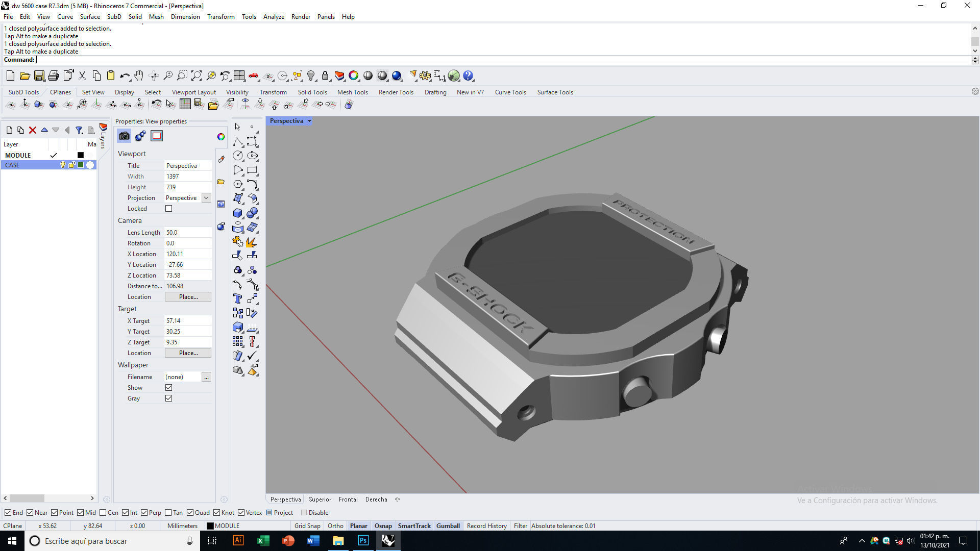Open the CPlane coordinate mode field in status bar

coord(13,526)
